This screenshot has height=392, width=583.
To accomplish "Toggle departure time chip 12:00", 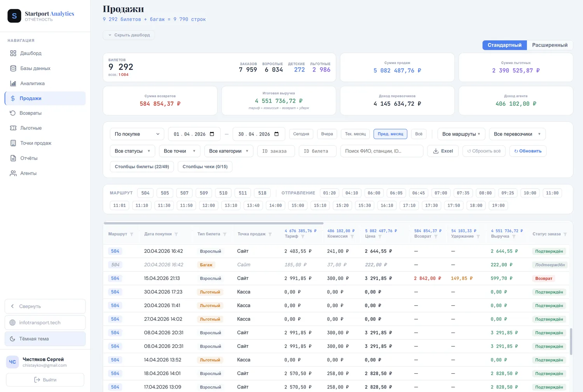I will [x=208, y=206].
